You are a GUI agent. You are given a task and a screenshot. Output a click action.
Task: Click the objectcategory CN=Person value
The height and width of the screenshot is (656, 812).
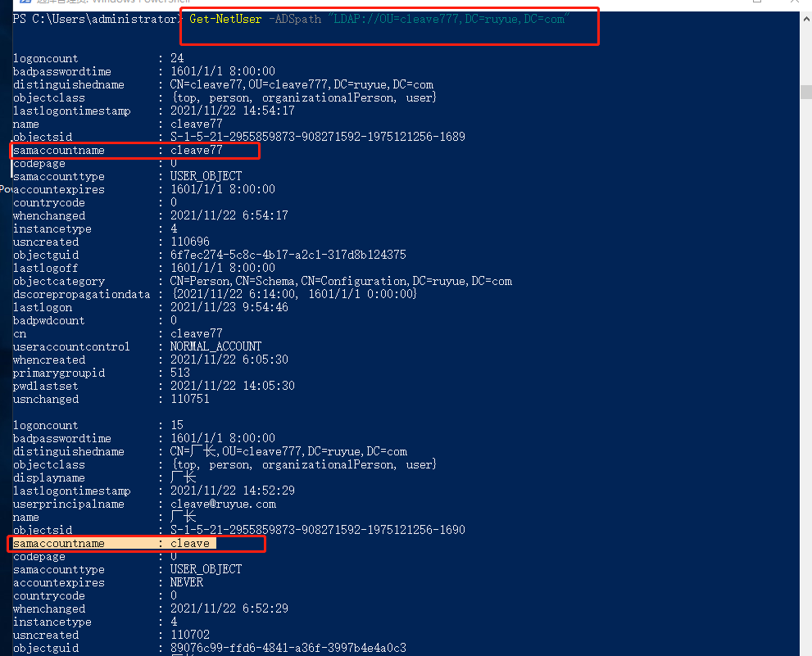coord(341,281)
